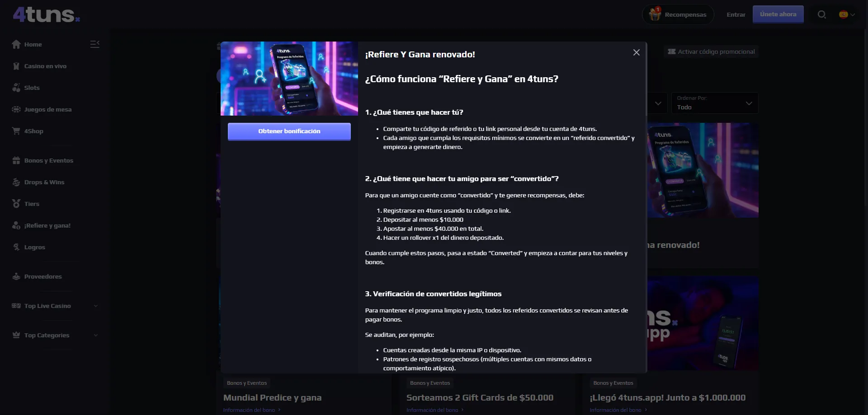Click the Home house icon in sidebar
868x415 pixels.
[x=16, y=44]
